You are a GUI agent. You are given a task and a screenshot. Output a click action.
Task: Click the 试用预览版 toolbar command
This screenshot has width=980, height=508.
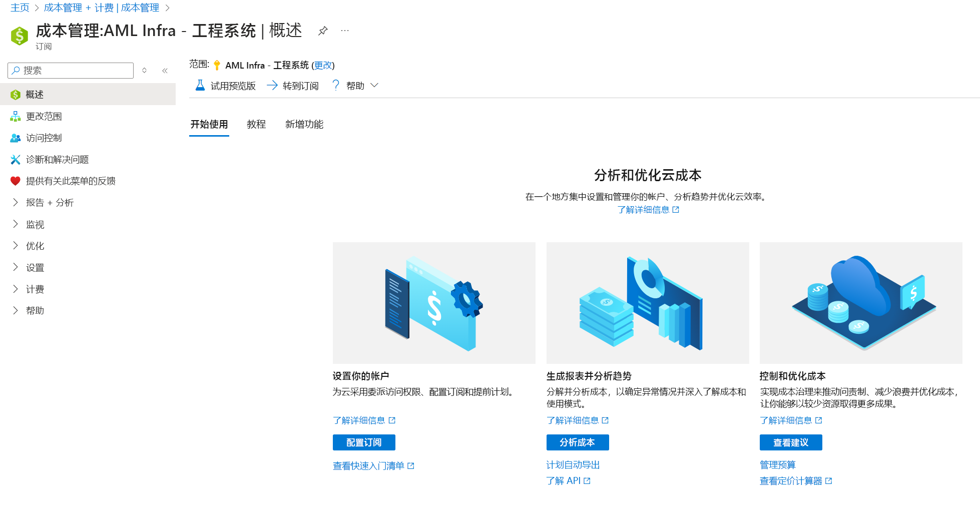[x=225, y=86]
